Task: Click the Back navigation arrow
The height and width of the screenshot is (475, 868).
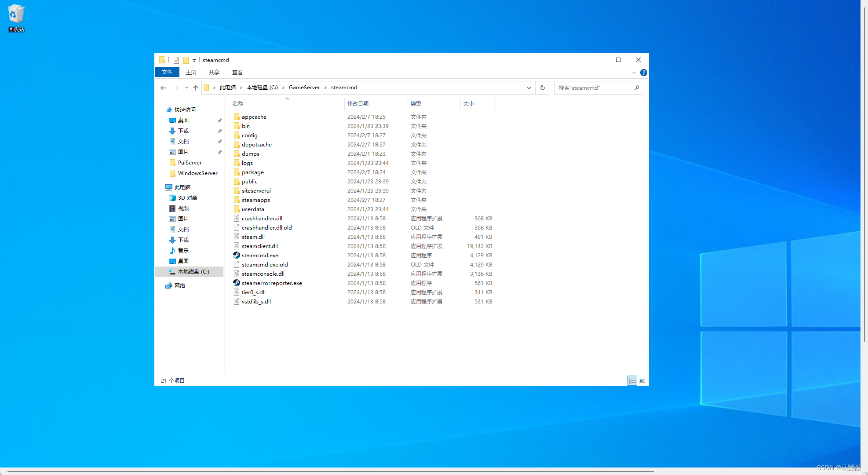Action: coord(163,88)
